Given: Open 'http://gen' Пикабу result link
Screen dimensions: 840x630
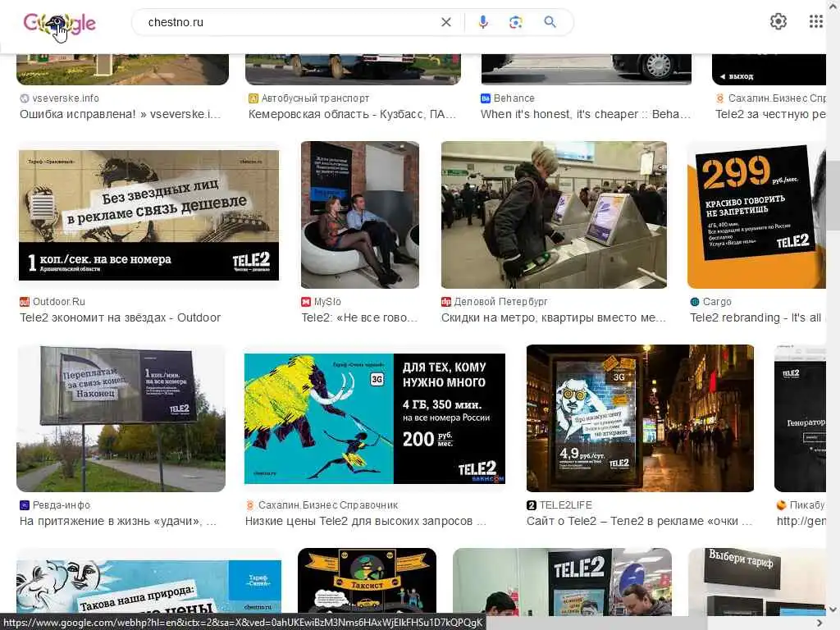Looking at the screenshot, I should (801, 521).
